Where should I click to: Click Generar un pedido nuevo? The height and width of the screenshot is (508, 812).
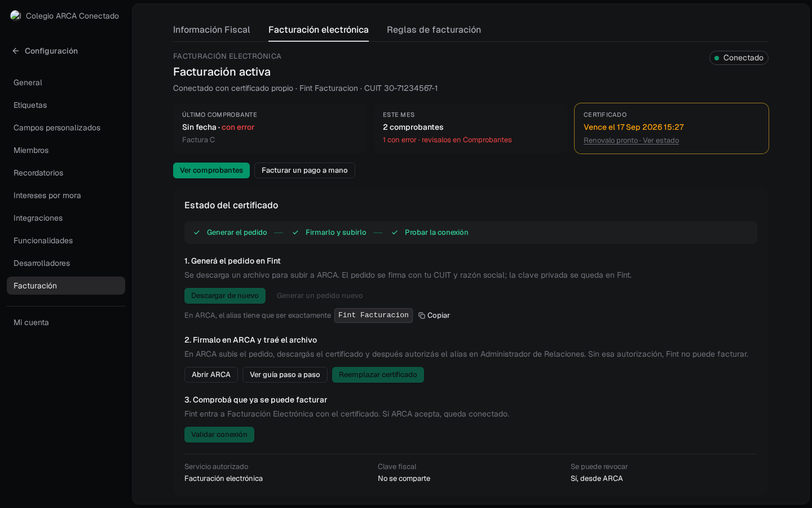click(x=320, y=296)
